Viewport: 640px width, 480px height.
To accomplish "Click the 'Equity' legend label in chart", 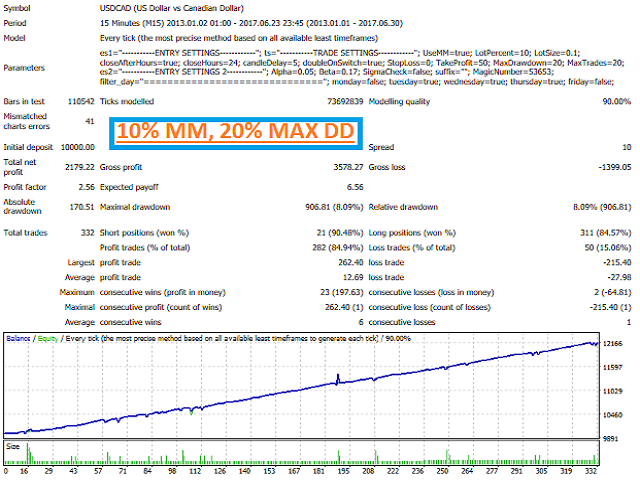I will point(48,338).
